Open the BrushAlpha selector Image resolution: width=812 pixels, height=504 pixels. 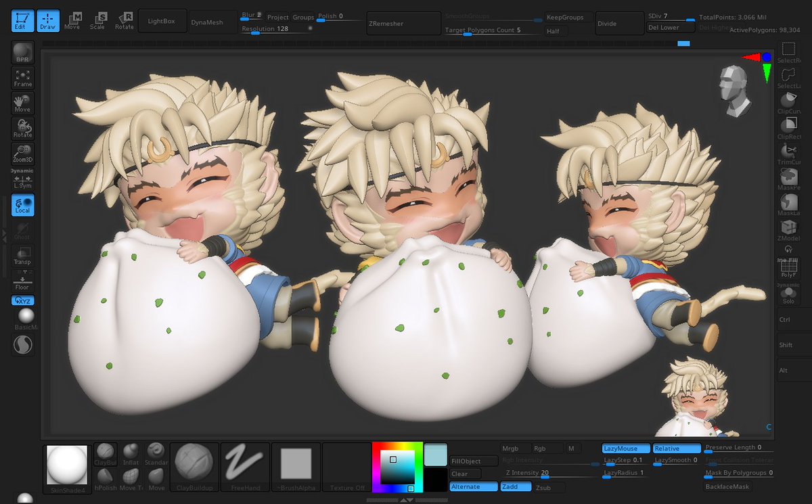[296, 467]
